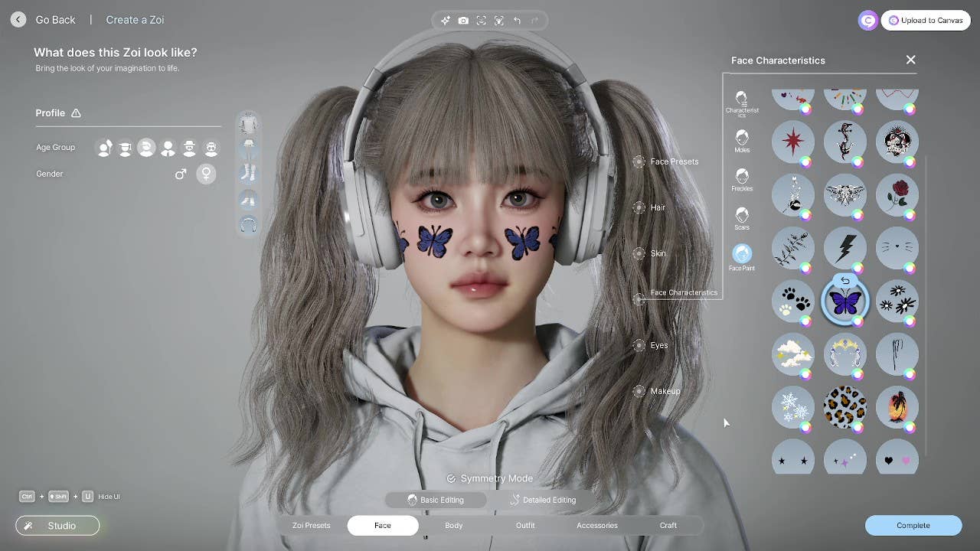Click the Profile warning triangle icon
The width and height of the screenshot is (980, 551).
pyautogui.click(x=76, y=113)
